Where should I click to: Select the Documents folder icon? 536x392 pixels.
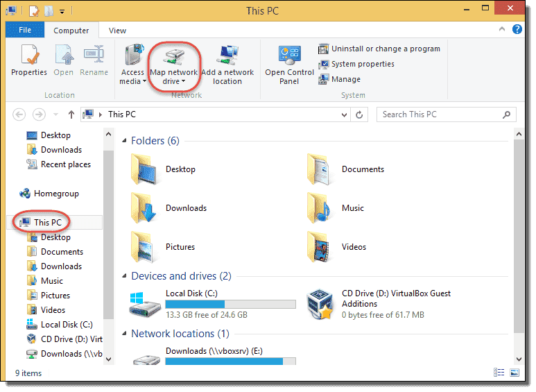(x=318, y=169)
